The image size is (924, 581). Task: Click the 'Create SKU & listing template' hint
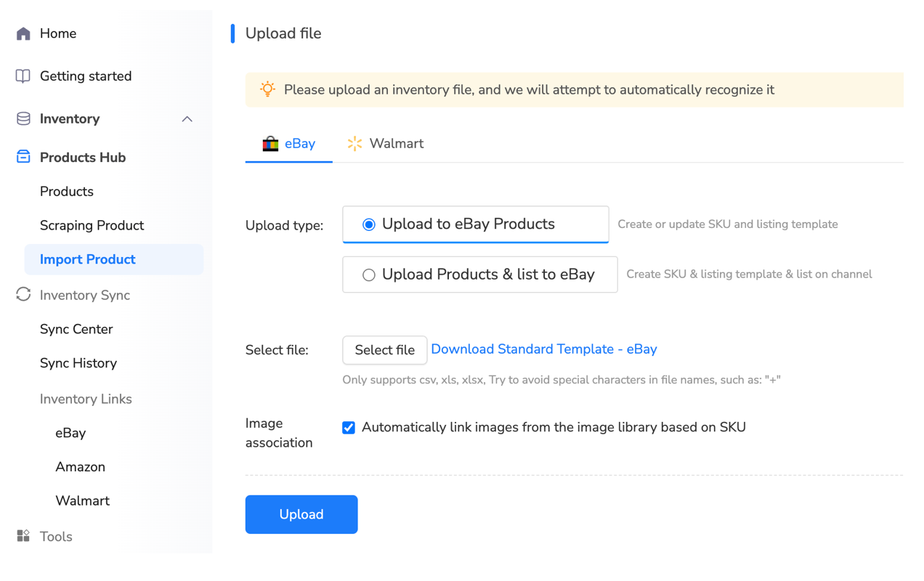pos(749,275)
